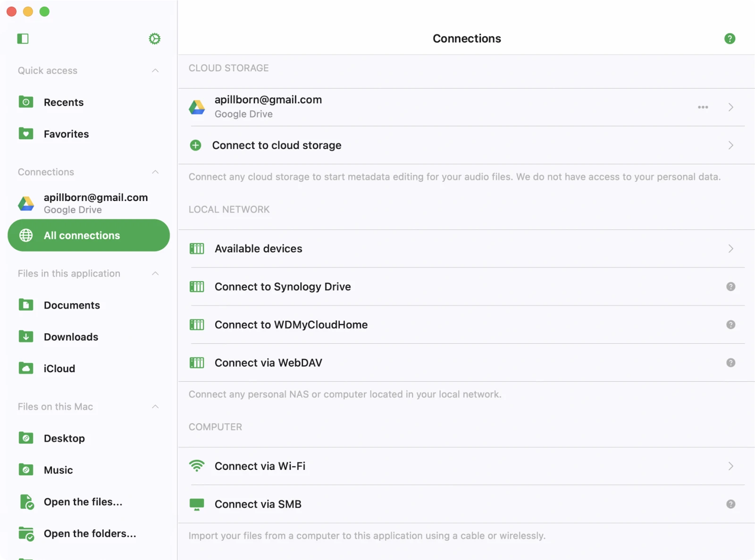Open the Downloads folder in sidebar
The width and height of the screenshot is (755, 560).
(x=71, y=337)
